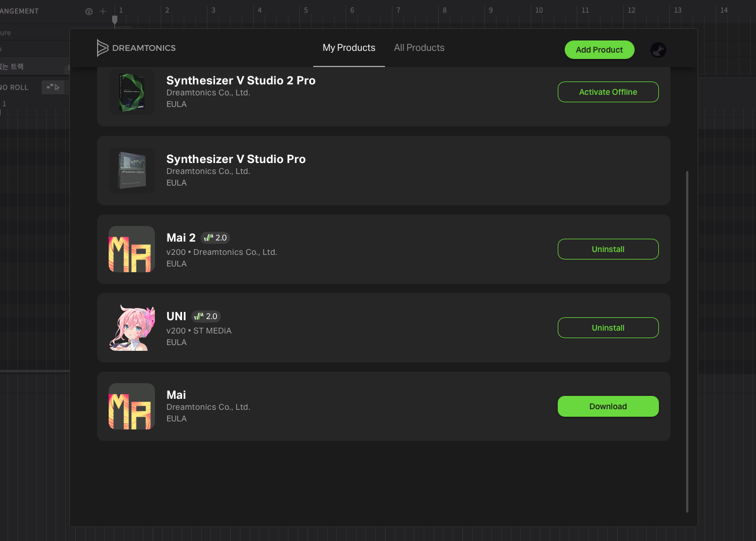This screenshot has width=756, height=541.
Task: Open the EULA link under Mai 2
Action: (x=176, y=264)
